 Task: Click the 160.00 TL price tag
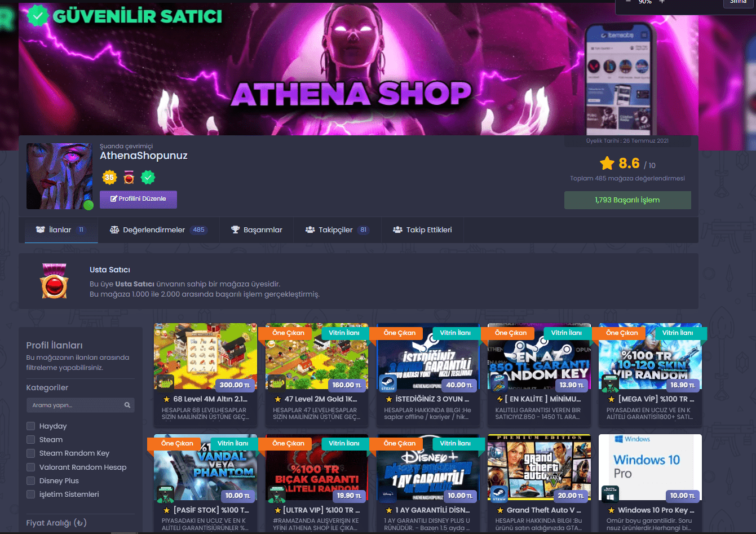coord(347,385)
